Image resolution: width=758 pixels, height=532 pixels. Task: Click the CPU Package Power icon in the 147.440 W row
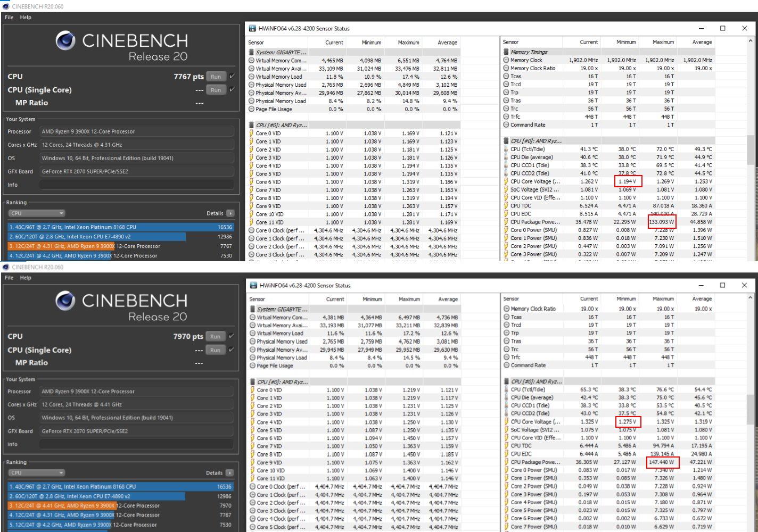[x=506, y=462]
